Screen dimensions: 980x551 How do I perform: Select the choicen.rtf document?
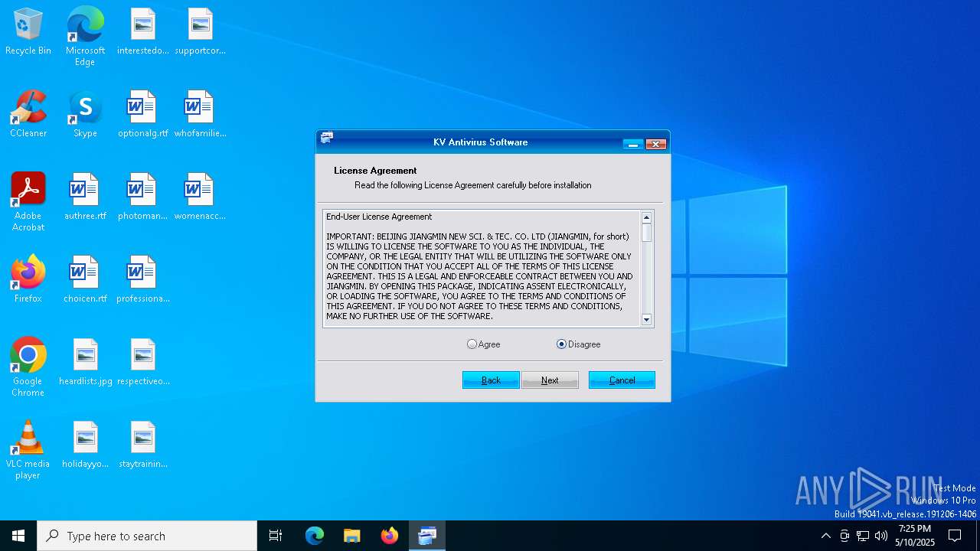click(x=85, y=280)
